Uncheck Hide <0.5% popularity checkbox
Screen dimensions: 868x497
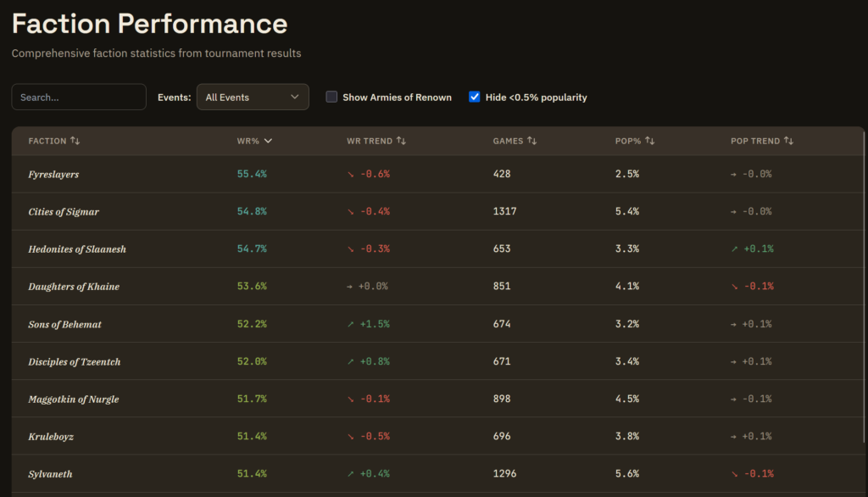pyautogui.click(x=475, y=97)
